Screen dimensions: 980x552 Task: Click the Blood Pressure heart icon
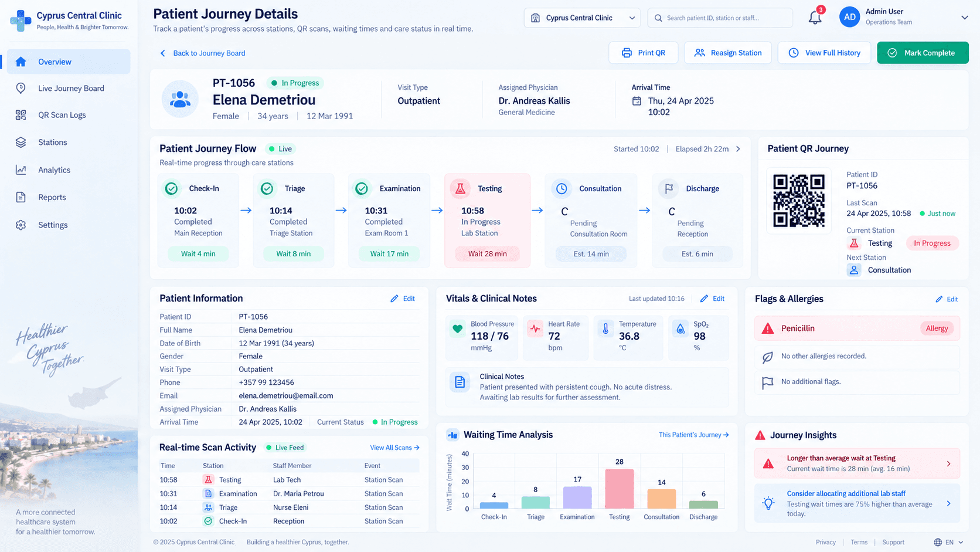[458, 329]
